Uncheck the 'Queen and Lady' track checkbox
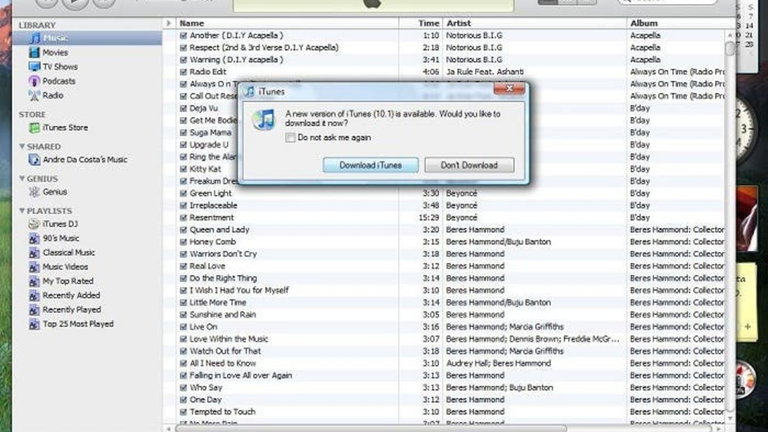The height and width of the screenshot is (432, 768). click(183, 230)
